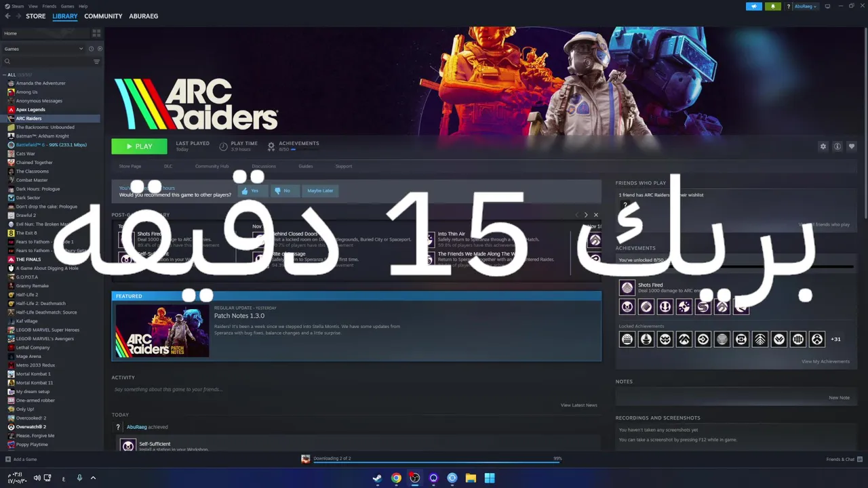Click View Latest News link
The width and height of the screenshot is (868, 488).
click(578, 405)
